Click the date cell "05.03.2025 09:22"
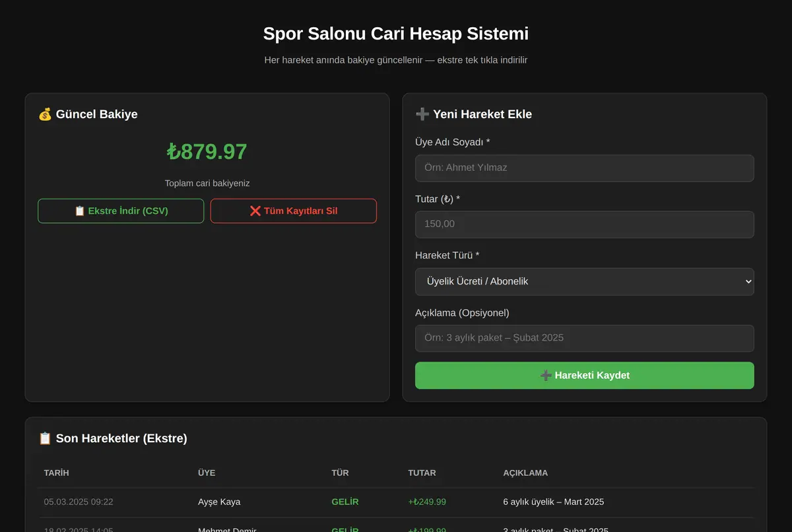The width and height of the screenshot is (792, 532). pyautogui.click(x=79, y=502)
